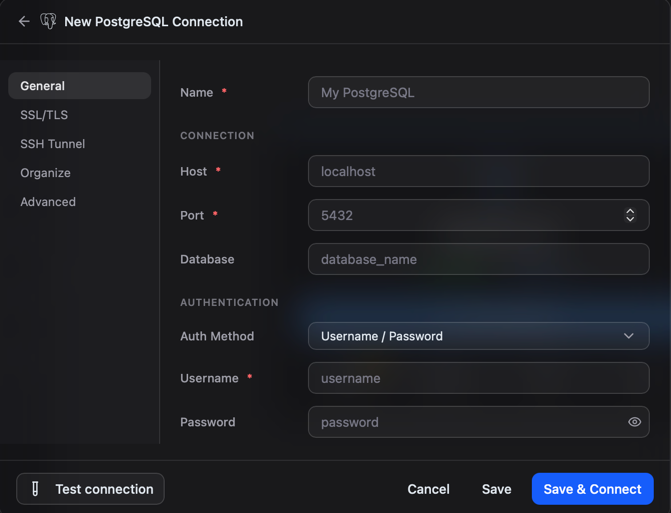Click the Save button
This screenshot has width=671, height=513.
point(496,489)
